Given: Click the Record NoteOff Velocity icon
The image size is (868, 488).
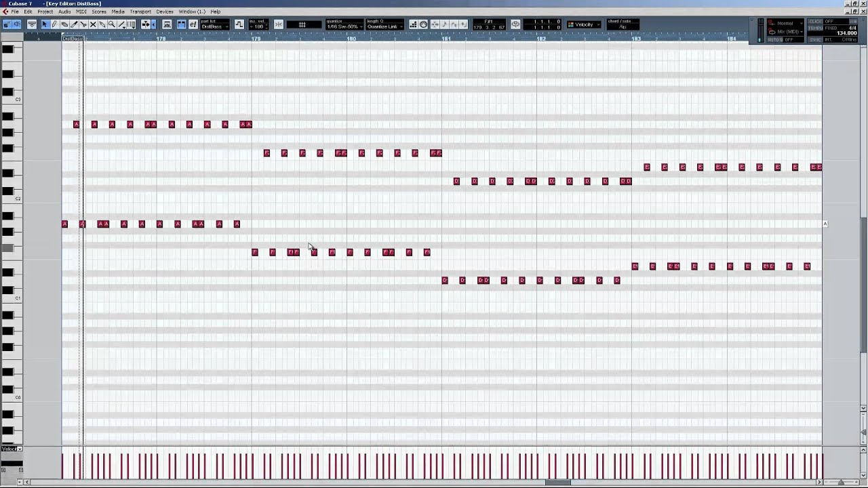Looking at the screenshot, I should [463, 24].
